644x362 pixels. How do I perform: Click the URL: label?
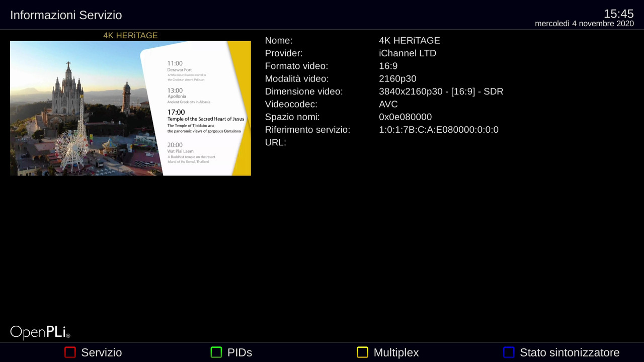click(x=276, y=142)
